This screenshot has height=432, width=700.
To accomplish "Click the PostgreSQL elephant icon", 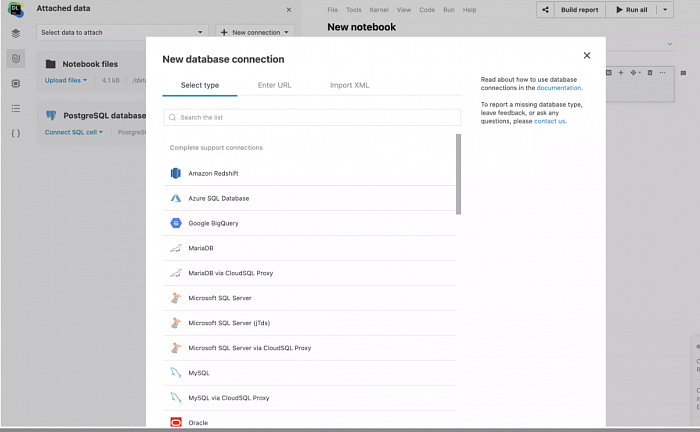I will (x=51, y=116).
